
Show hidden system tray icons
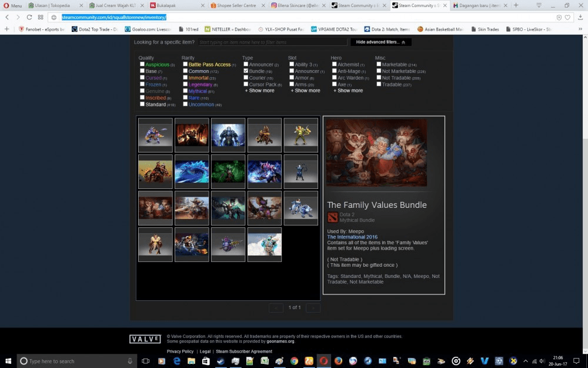tap(525, 361)
